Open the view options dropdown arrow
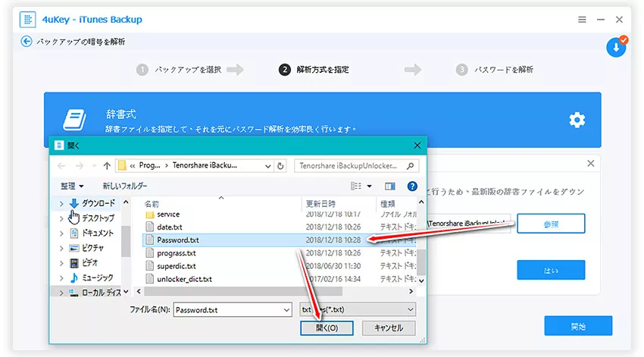Screen dimensions: 644x357 pyautogui.click(x=370, y=186)
